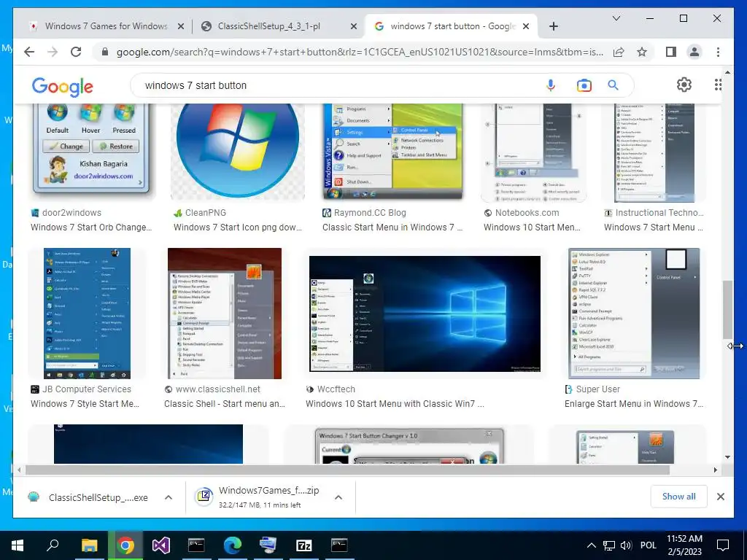This screenshot has height=560, width=747.
Task: Close the Google search tab
Action: pyautogui.click(x=526, y=27)
